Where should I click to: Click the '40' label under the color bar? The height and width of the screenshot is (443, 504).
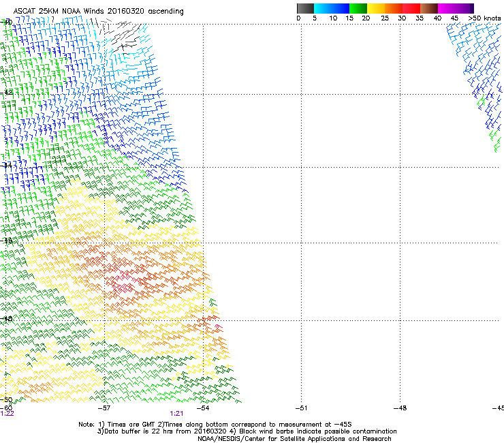[437, 18]
